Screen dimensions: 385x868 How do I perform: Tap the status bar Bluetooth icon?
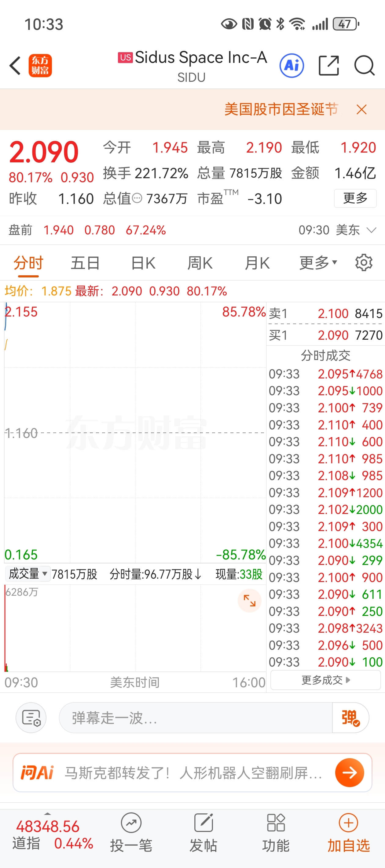(280, 24)
